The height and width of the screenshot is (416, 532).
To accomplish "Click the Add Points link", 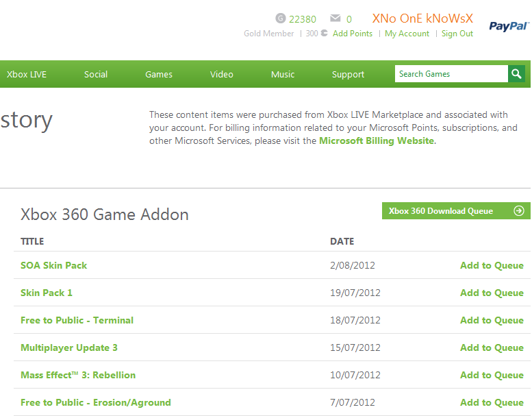I will pos(353,34).
